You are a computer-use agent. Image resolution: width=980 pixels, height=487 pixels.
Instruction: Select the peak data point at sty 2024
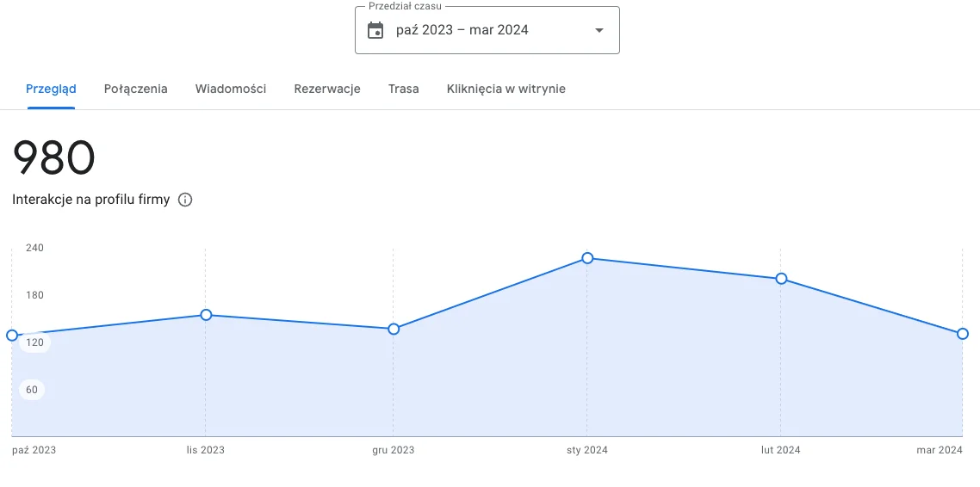(x=587, y=258)
